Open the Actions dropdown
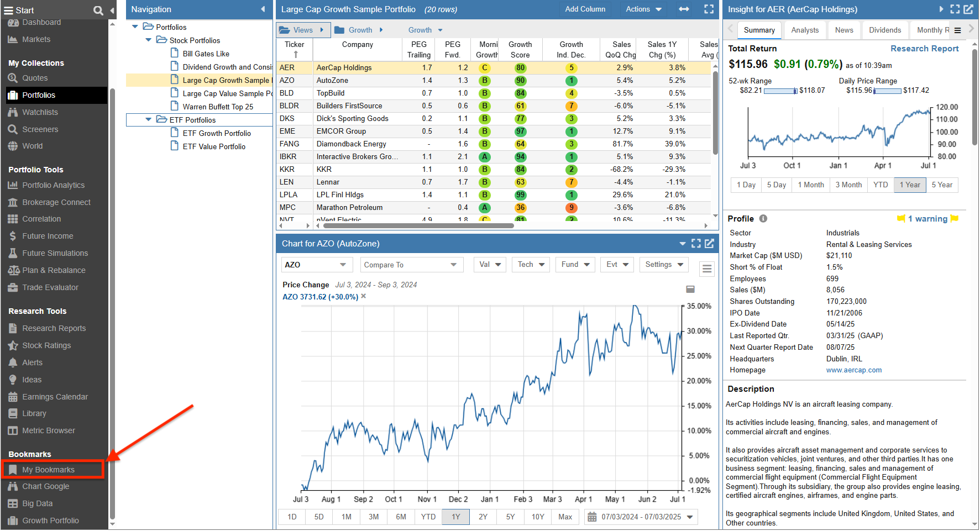 point(643,9)
